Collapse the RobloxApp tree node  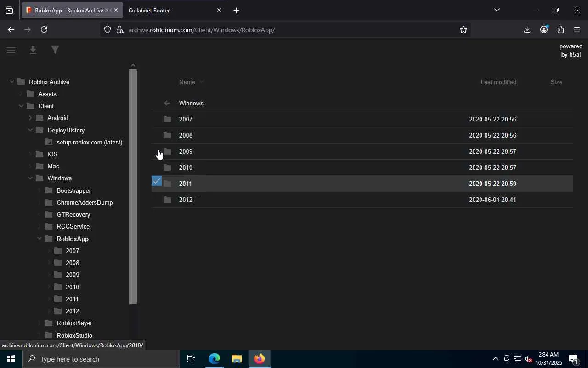(x=40, y=239)
